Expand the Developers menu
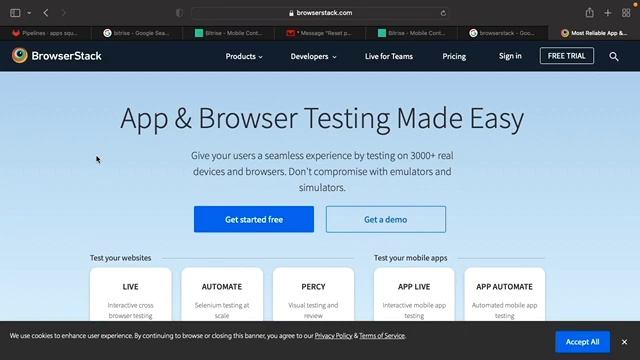 pyautogui.click(x=313, y=56)
